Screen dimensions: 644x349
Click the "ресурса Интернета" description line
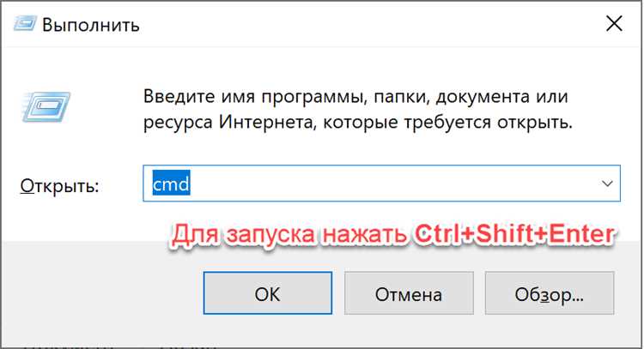[357, 123]
